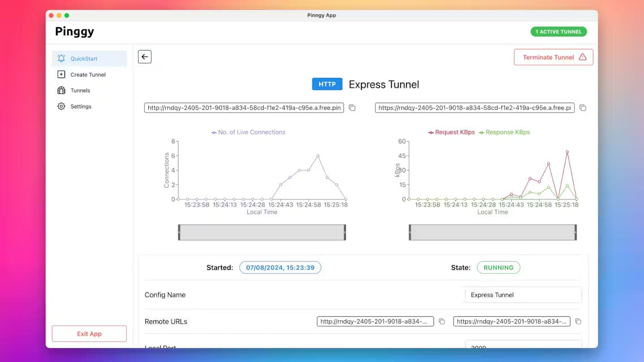Click the KBps chart range slider

[493, 232]
